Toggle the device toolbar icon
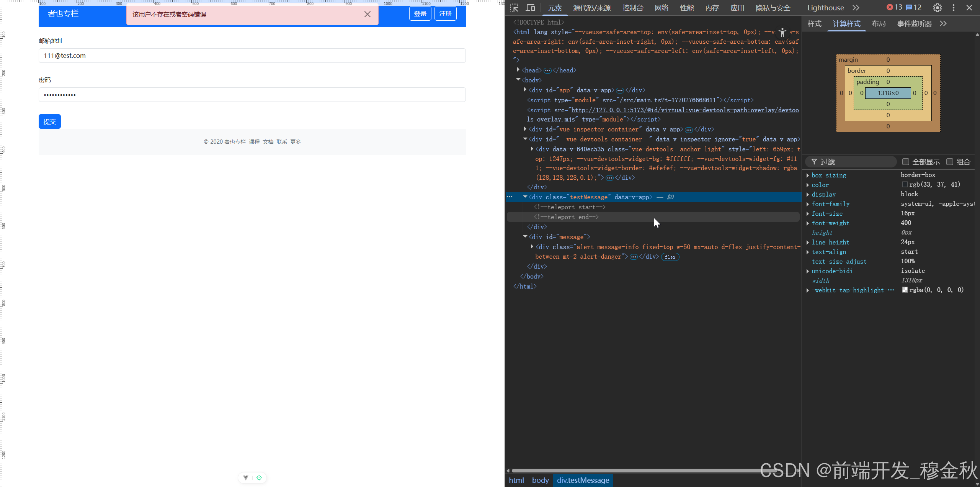 pyautogui.click(x=530, y=8)
